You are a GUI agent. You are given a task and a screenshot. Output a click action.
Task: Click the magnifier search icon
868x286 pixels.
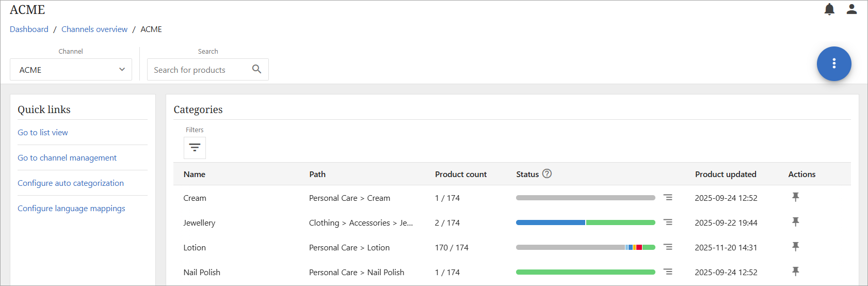click(x=256, y=69)
